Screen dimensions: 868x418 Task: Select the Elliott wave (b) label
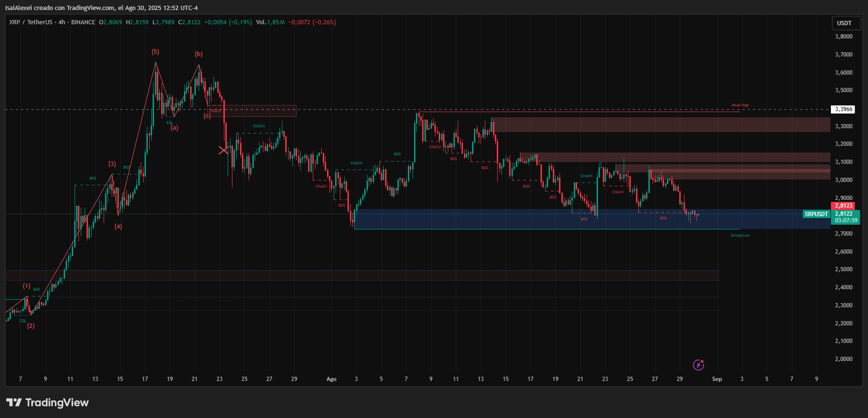[x=199, y=54]
